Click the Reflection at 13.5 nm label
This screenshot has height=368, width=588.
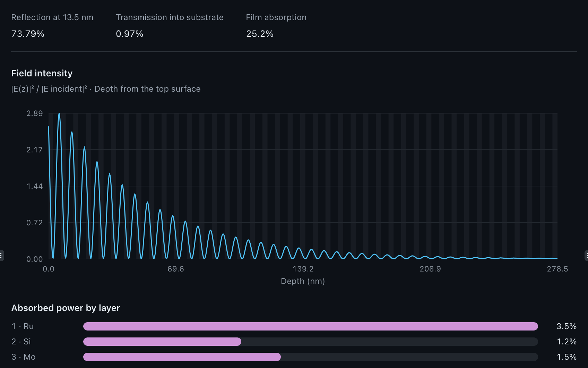[52, 17]
